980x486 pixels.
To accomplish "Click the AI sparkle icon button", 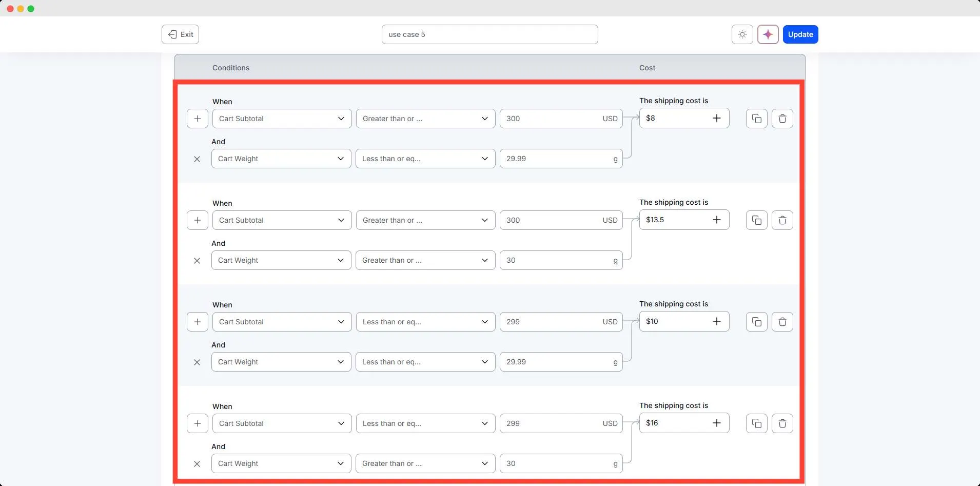I will click(768, 34).
